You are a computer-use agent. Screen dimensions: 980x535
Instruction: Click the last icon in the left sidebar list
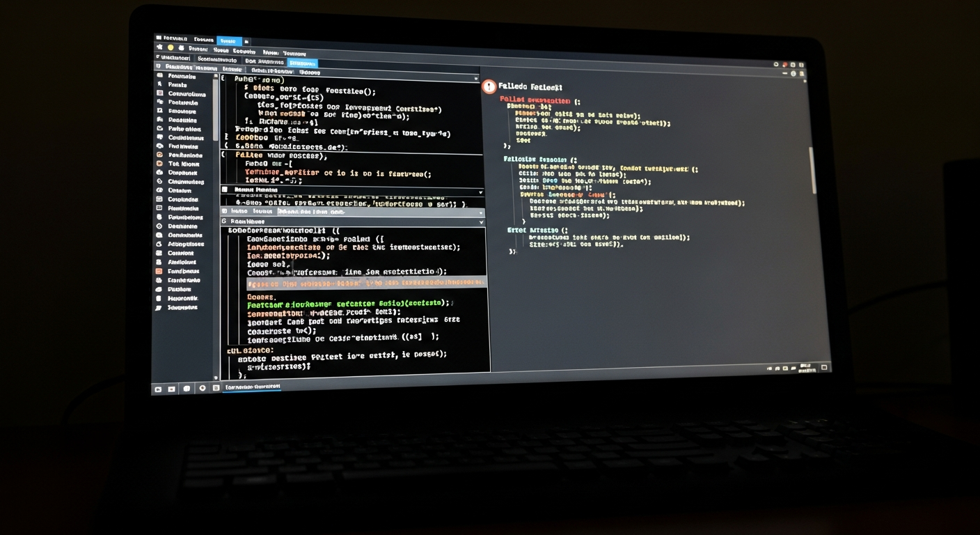159,307
